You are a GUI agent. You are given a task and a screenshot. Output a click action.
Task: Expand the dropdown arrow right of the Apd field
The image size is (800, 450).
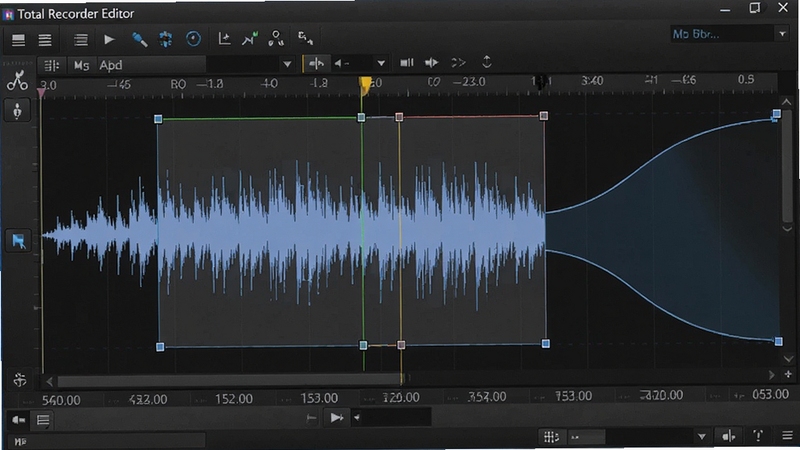coord(287,64)
